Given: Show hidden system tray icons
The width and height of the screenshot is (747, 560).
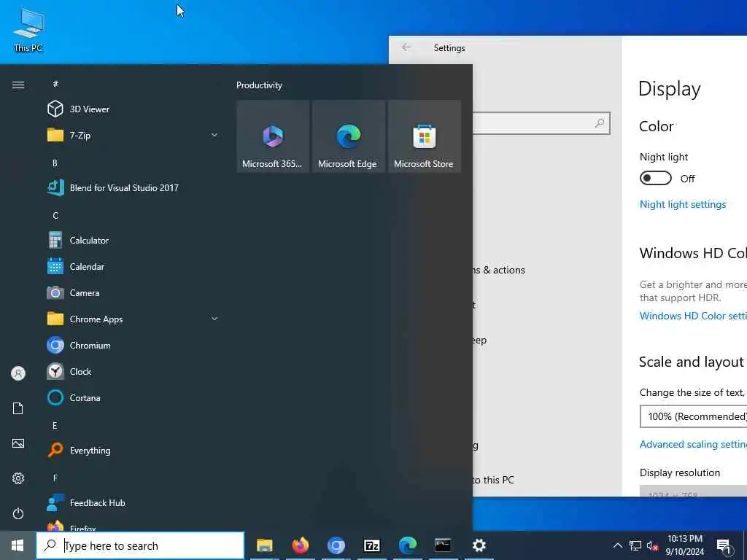Looking at the screenshot, I should coord(617,545).
